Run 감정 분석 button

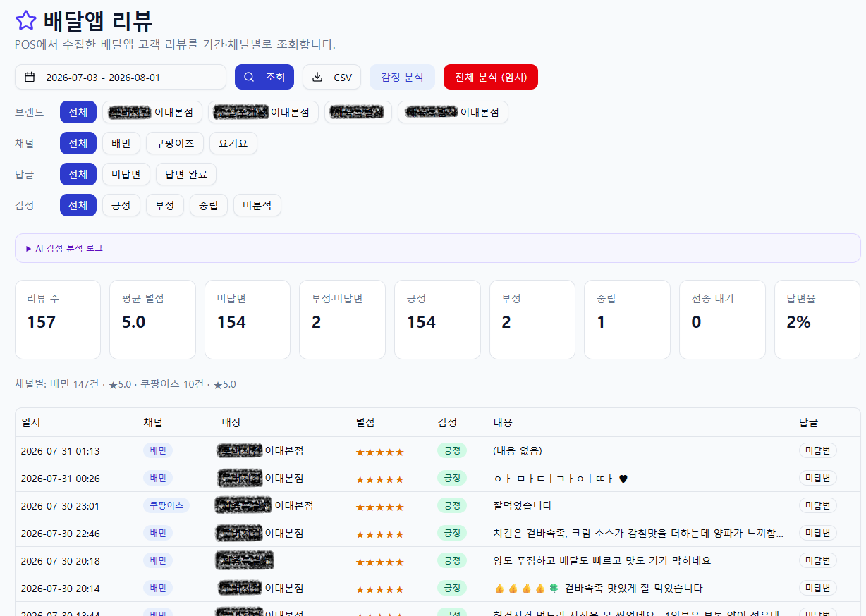[x=402, y=77]
